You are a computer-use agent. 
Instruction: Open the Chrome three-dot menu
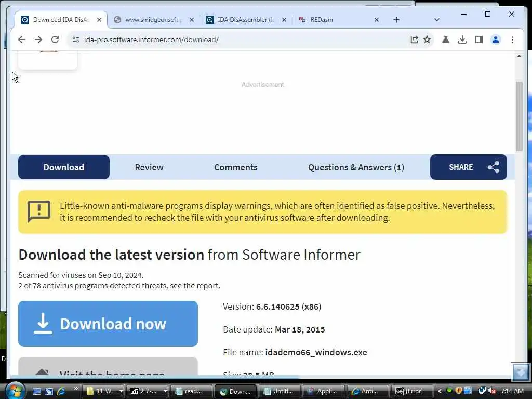(512, 39)
